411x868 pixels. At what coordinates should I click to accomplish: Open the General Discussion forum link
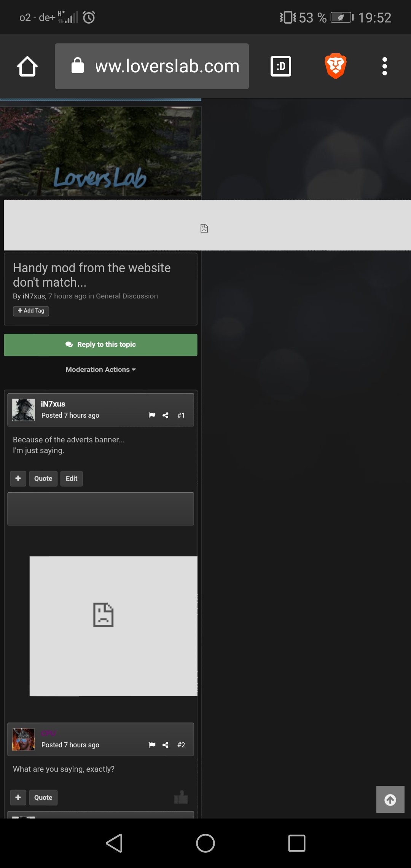pyautogui.click(x=127, y=296)
